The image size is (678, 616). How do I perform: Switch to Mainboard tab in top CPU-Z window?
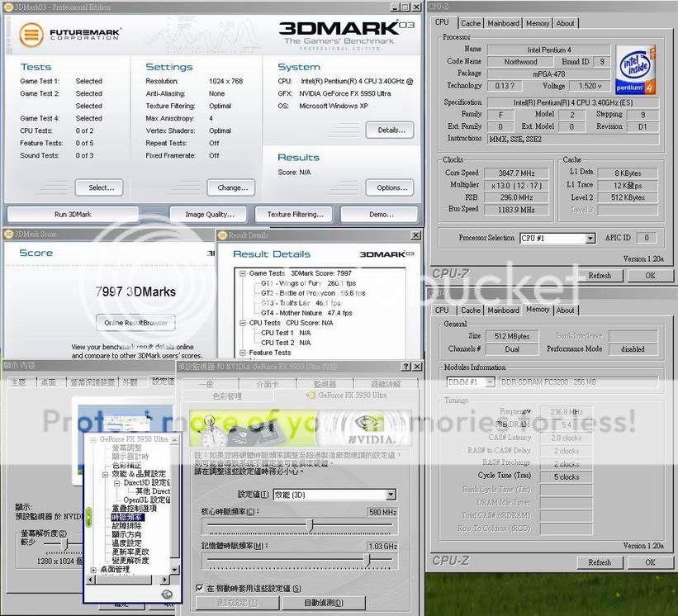pyautogui.click(x=503, y=23)
